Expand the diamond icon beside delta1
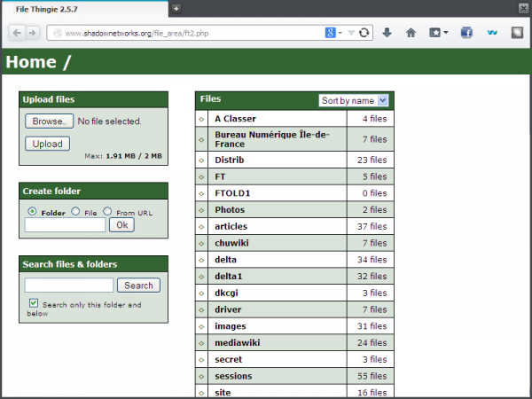 click(201, 277)
